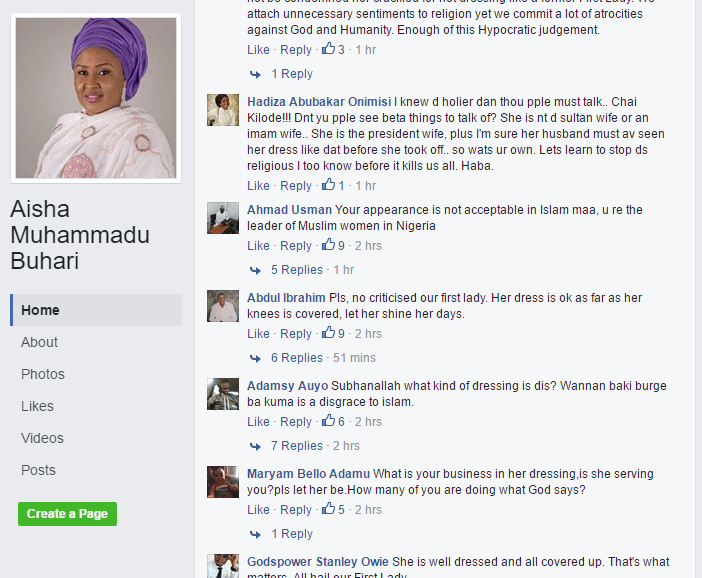Click Aisha Muhammadu Buhari page profile photo
The height and width of the screenshot is (578, 702).
tap(96, 98)
